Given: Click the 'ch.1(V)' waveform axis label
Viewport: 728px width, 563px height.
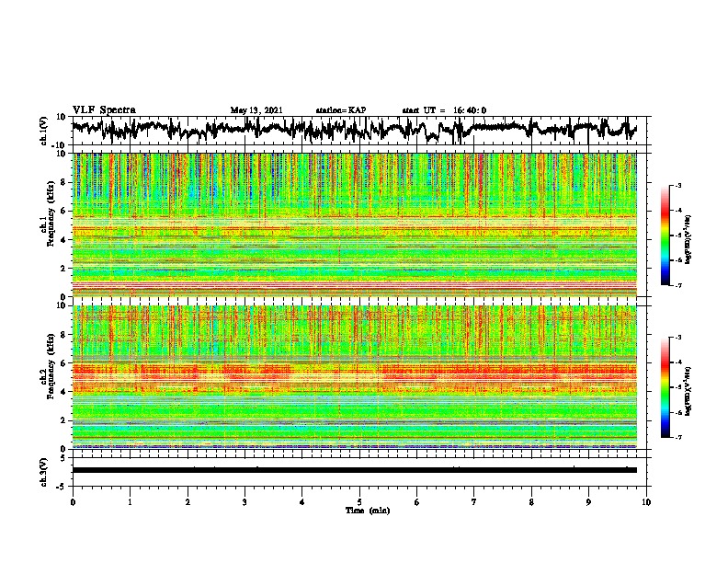Looking at the screenshot, I should click(44, 131).
